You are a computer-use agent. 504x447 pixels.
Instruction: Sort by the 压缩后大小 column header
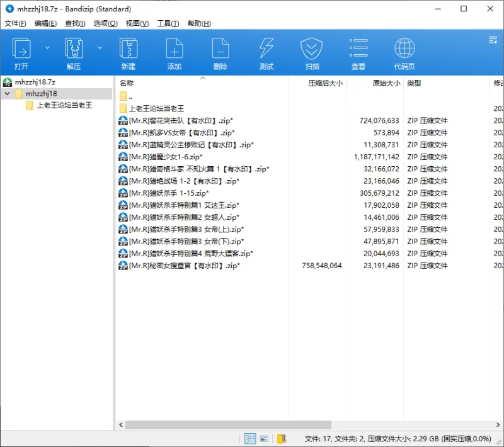tap(325, 83)
